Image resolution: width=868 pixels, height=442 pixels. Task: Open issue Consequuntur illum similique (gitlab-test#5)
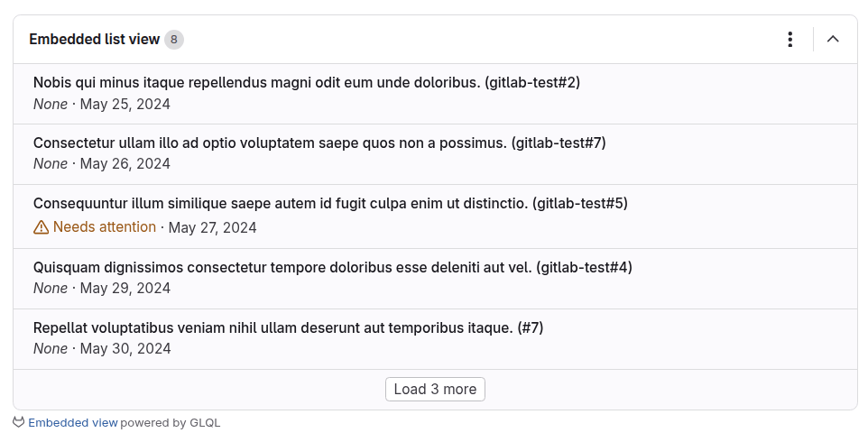(x=329, y=203)
